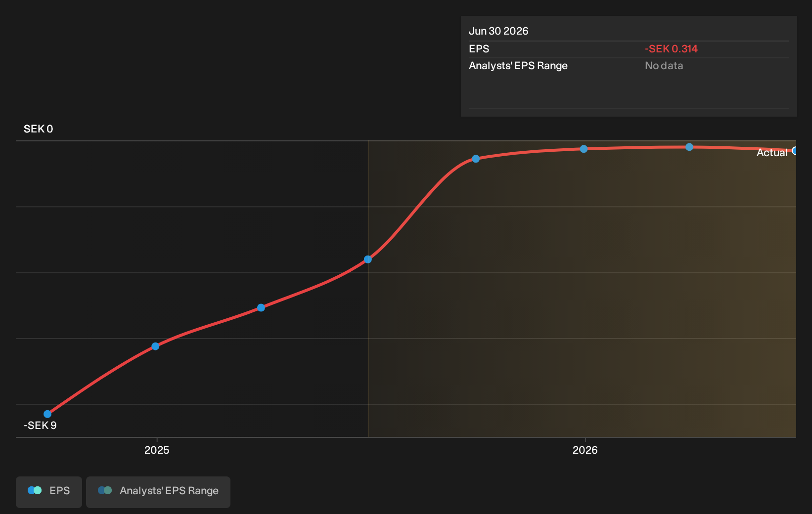The height and width of the screenshot is (514, 812).
Task: Click the -SEK 0.314 EPS value
Action: (x=671, y=49)
